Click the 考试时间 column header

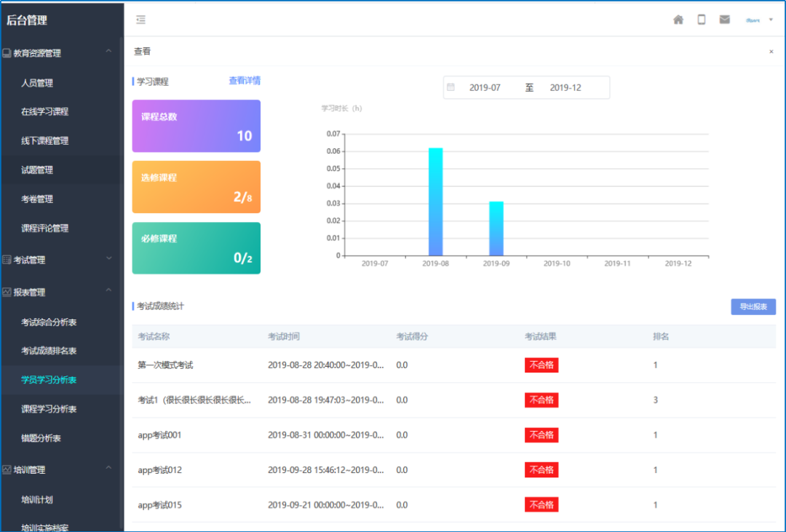pyautogui.click(x=284, y=336)
